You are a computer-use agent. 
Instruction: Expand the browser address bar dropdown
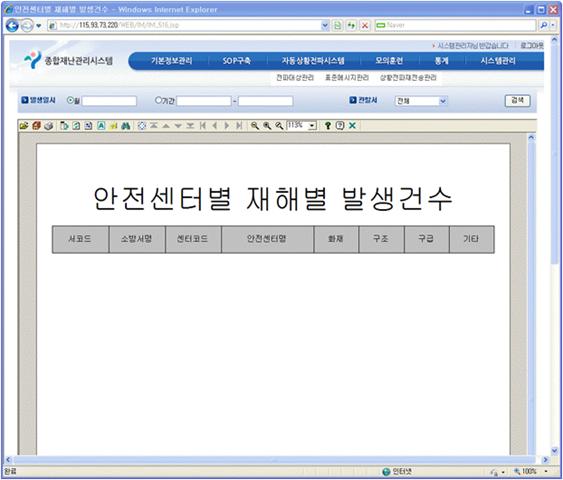[x=325, y=25]
